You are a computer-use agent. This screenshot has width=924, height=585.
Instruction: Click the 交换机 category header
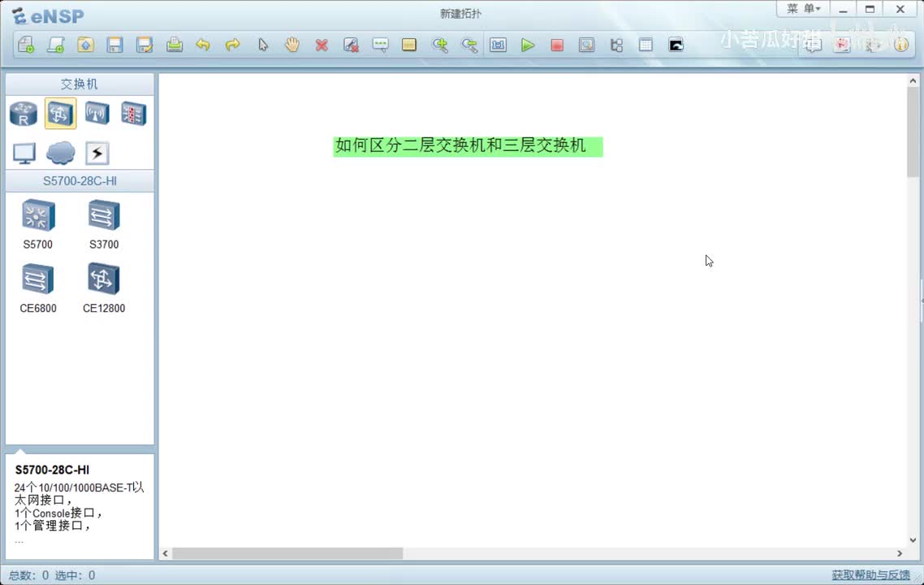80,84
